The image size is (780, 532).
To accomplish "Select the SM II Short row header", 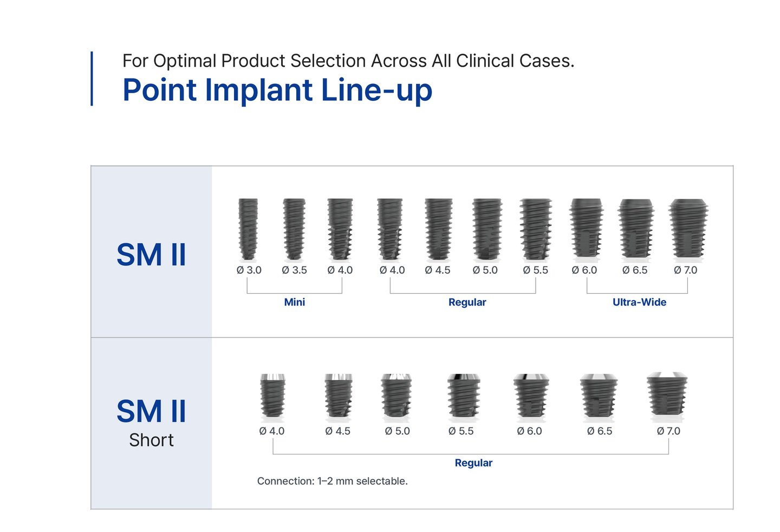I will (x=151, y=421).
